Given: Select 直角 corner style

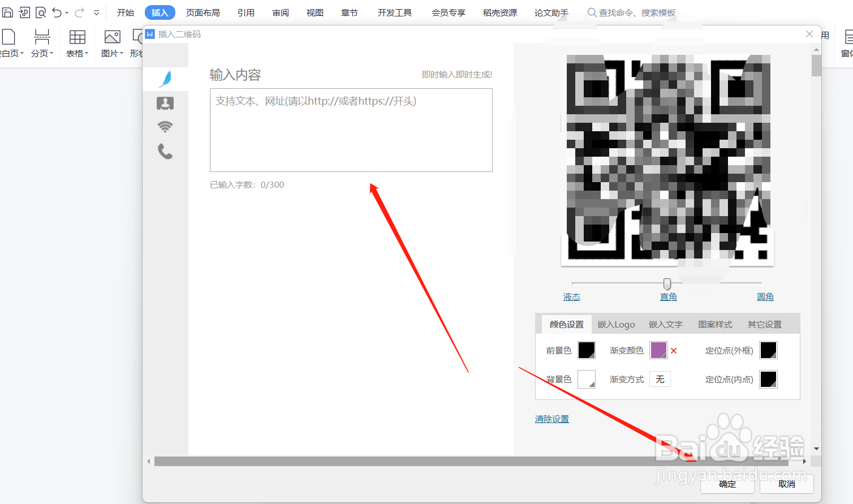Looking at the screenshot, I should tap(668, 296).
